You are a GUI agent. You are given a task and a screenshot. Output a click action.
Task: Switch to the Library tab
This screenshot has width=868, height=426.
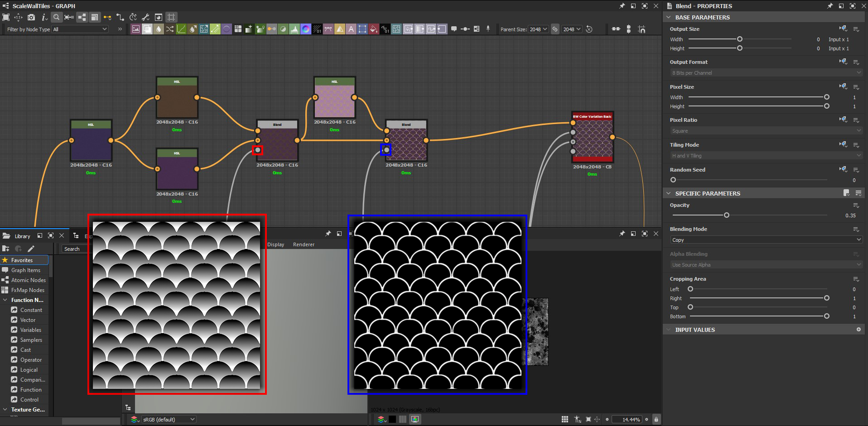click(22, 236)
